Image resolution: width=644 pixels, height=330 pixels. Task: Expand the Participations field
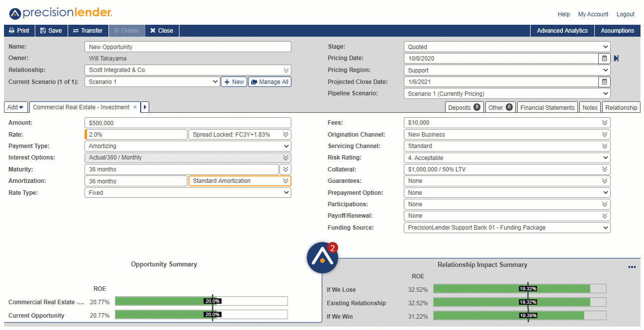tap(605, 204)
